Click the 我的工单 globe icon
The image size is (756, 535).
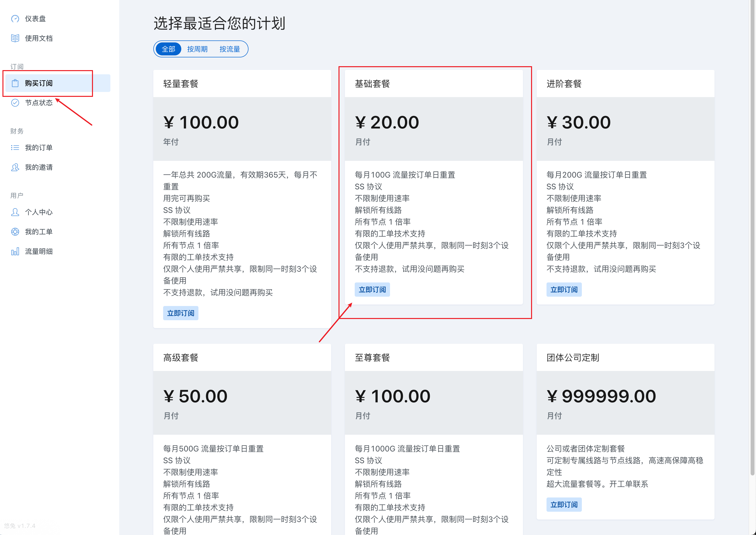pos(15,232)
